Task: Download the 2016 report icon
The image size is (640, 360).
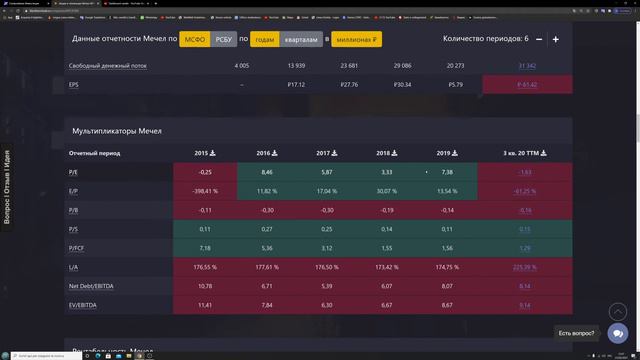Action: click(x=275, y=153)
